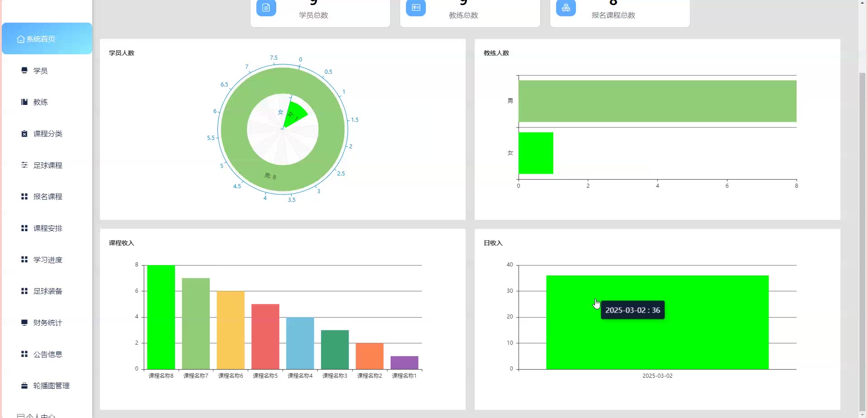Go to 学习进度 in sidebar

[x=47, y=260]
